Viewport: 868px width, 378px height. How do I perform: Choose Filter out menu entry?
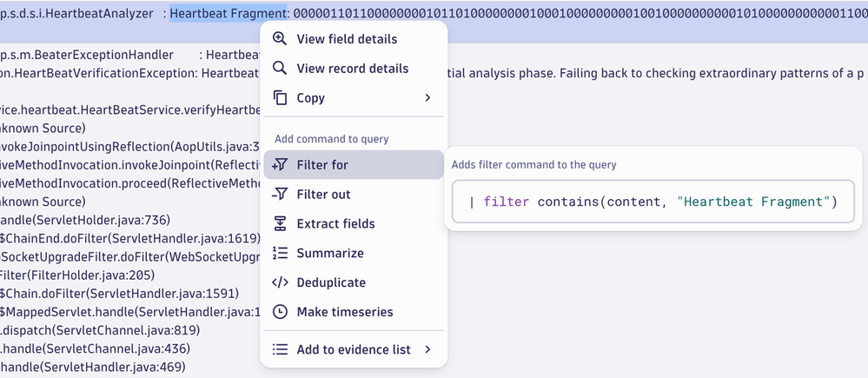click(323, 195)
